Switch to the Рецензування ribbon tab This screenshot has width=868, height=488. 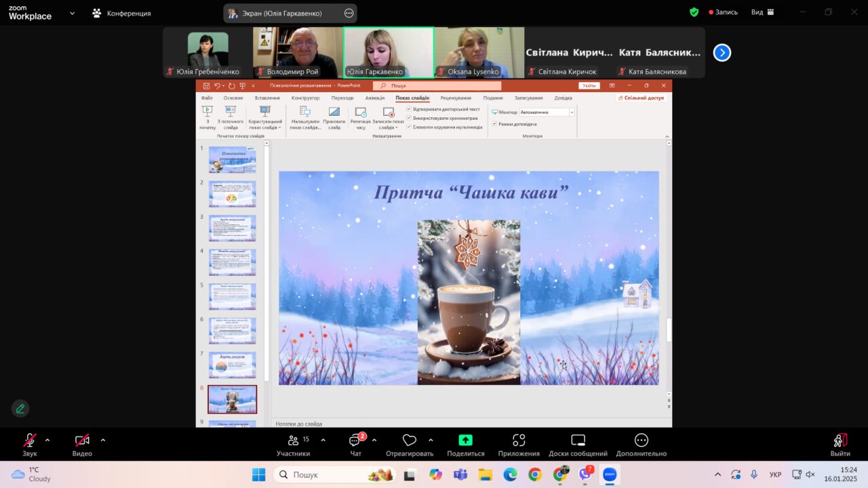[x=456, y=98]
